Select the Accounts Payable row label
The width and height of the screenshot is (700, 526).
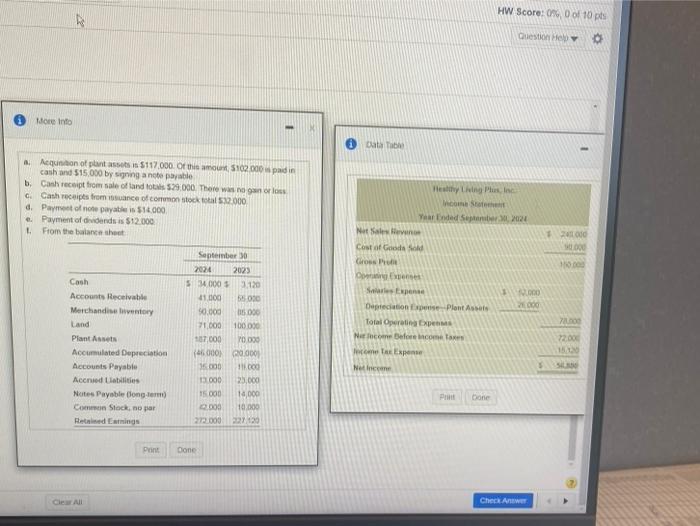tap(105, 366)
